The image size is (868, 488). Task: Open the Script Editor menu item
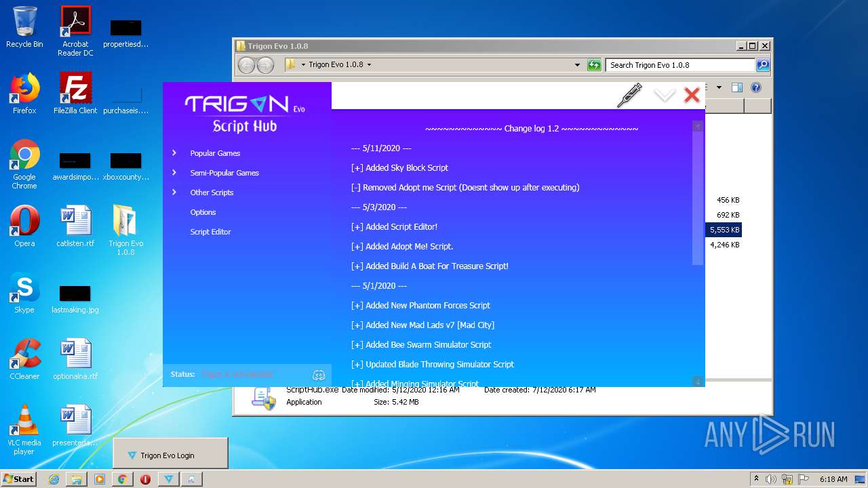tap(210, 232)
